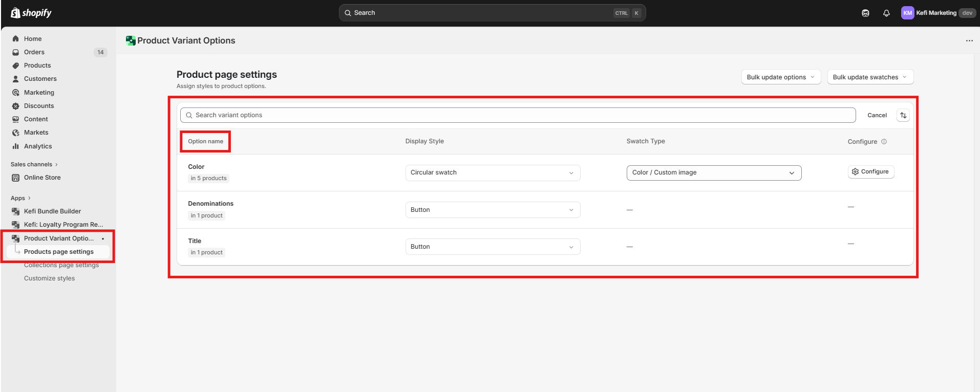
Task: Click the Kefi Marketing avatar
Action: (907, 13)
